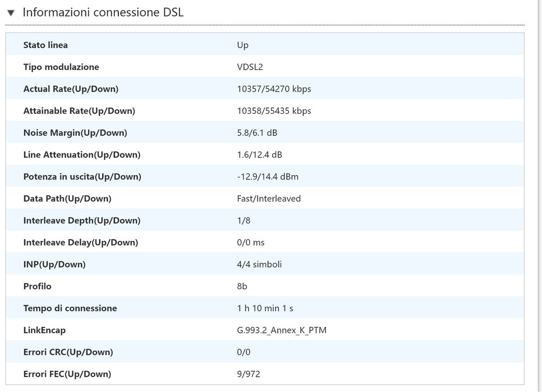The height and width of the screenshot is (392, 542).
Task: Select the Errori FEC value 9/972
Action: 248,374
